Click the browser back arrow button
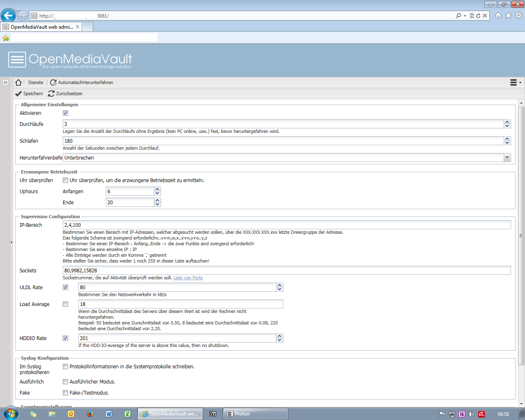The height and width of the screenshot is (420, 525). click(8, 16)
